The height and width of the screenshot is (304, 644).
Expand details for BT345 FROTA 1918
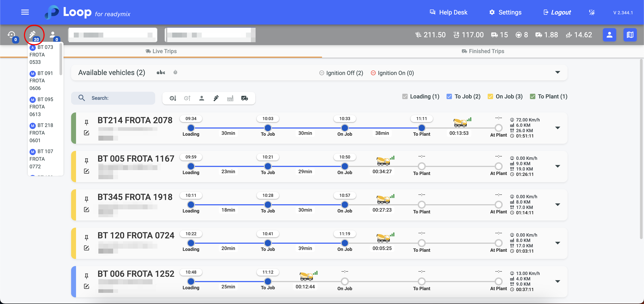click(557, 205)
